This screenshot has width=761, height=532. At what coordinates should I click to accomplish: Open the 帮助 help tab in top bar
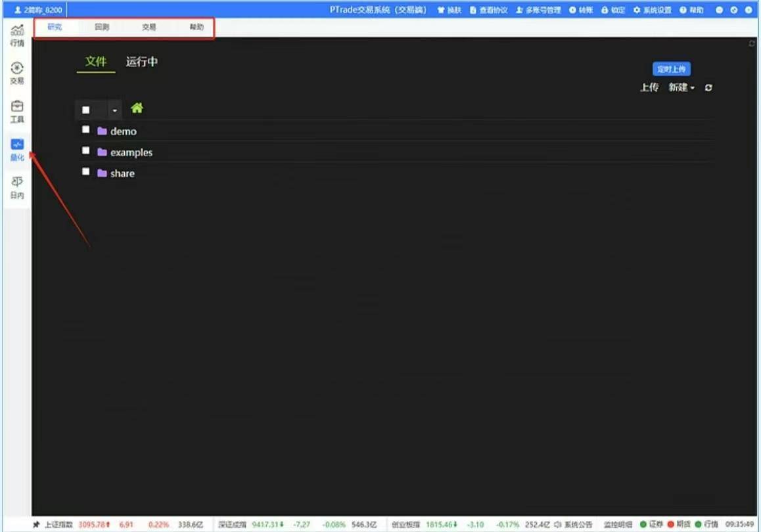[x=196, y=27]
